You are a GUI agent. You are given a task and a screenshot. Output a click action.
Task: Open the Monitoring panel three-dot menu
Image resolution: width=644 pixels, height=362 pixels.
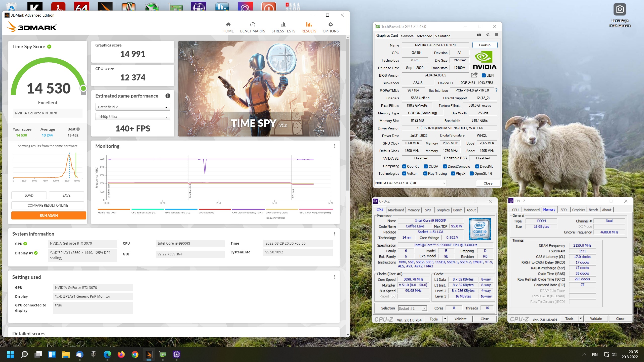335,146
